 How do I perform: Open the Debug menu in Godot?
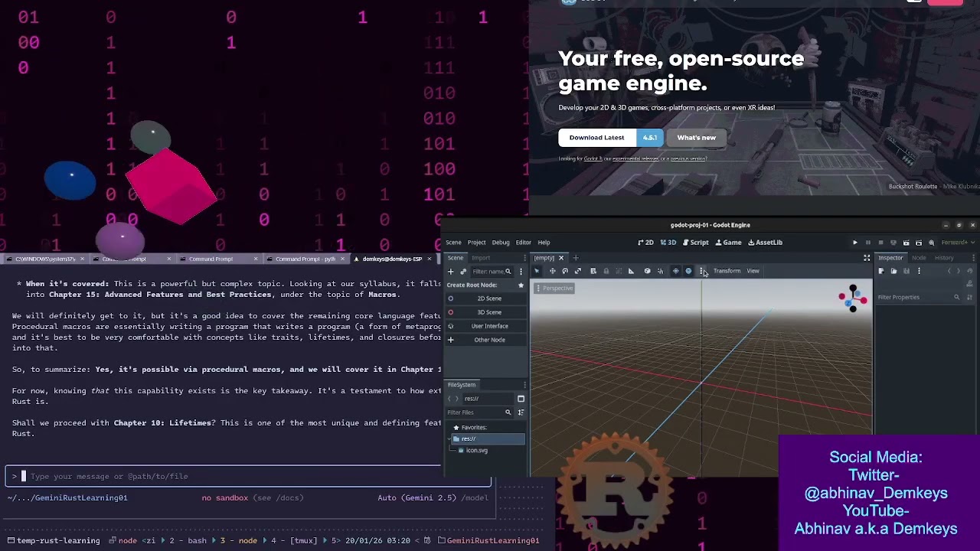pyautogui.click(x=501, y=243)
